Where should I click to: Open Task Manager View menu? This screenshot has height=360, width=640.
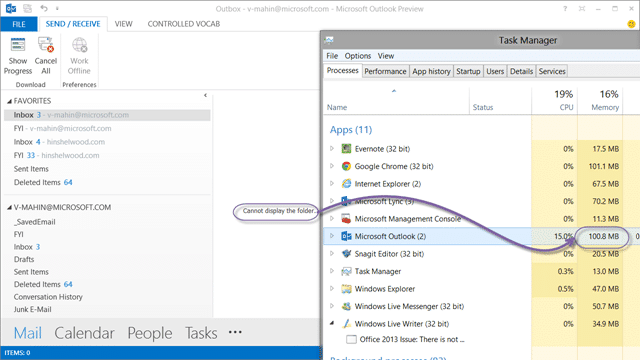pos(385,56)
